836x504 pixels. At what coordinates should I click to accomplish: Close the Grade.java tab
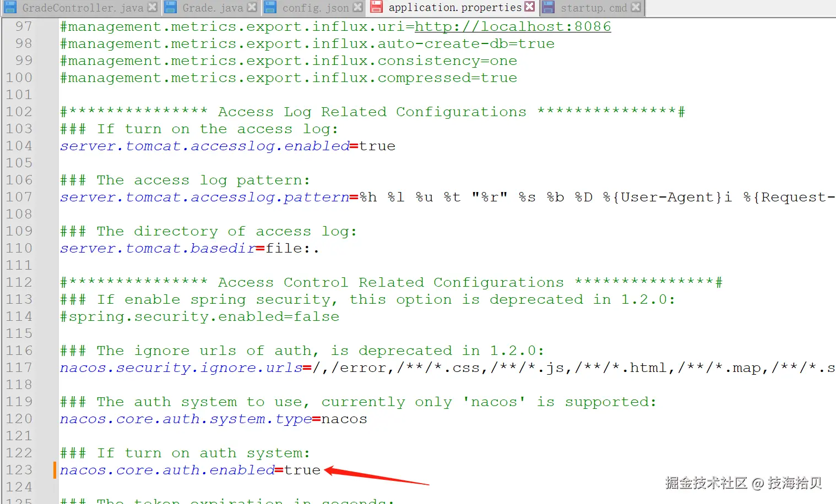(252, 7)
